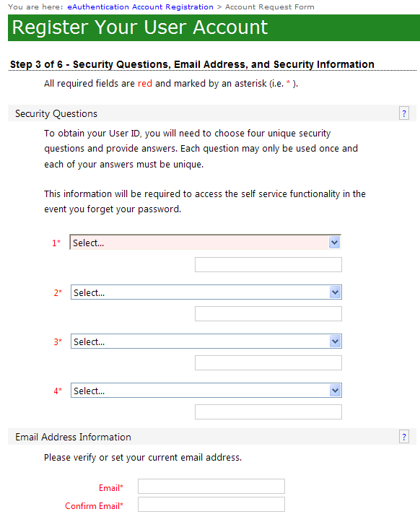
Task: Click answer field for security question 2
Action: tap(268, 313)
